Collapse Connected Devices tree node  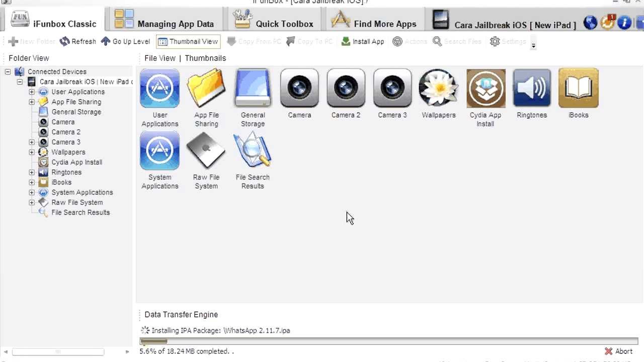tap(8, 71)
